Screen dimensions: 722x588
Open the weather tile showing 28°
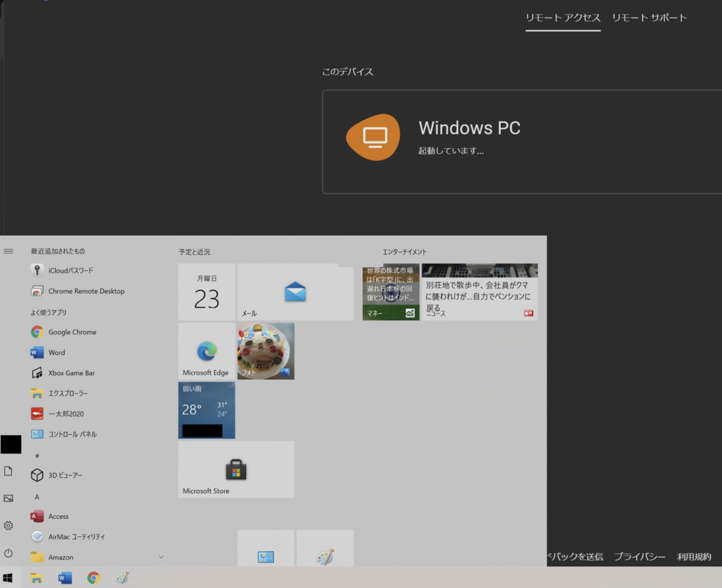tap(206, 410)
